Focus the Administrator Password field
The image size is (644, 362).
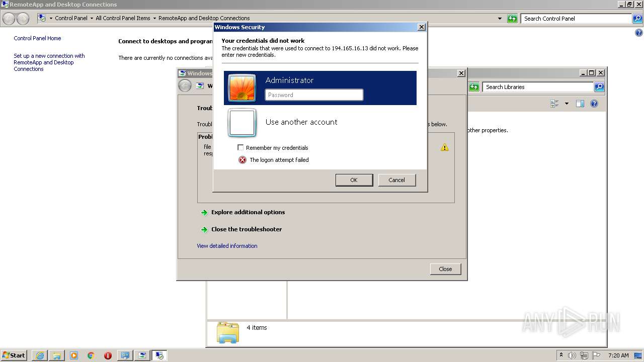(314, 95)
